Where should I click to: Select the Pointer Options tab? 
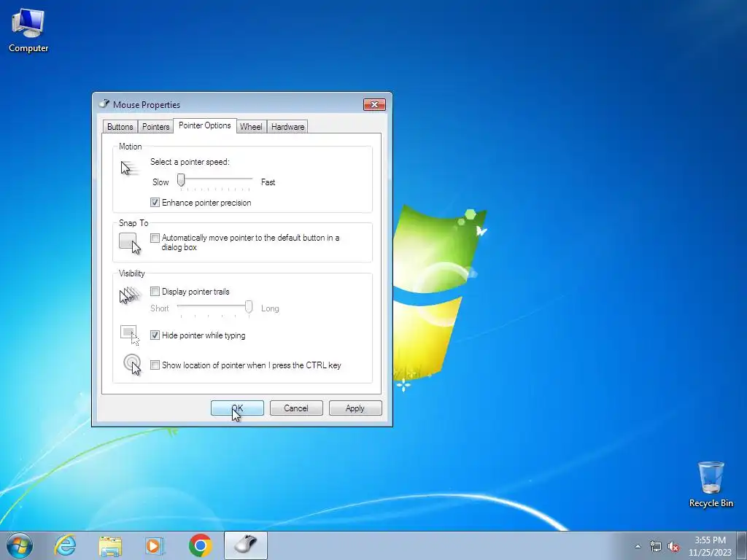[205, 125]
